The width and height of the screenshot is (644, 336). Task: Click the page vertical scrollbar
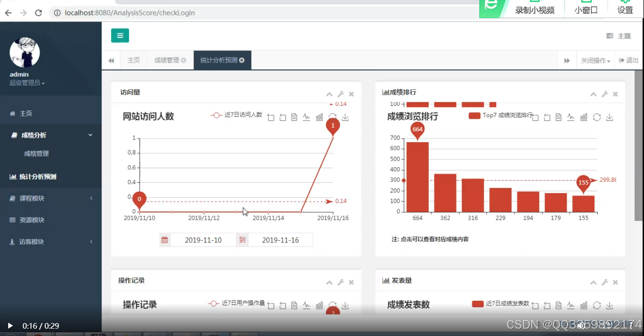638,146
